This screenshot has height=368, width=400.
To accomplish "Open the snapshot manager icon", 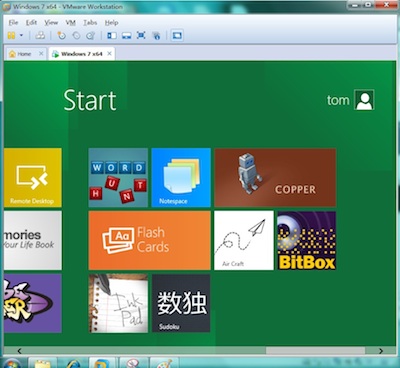I will coord(91,35).
